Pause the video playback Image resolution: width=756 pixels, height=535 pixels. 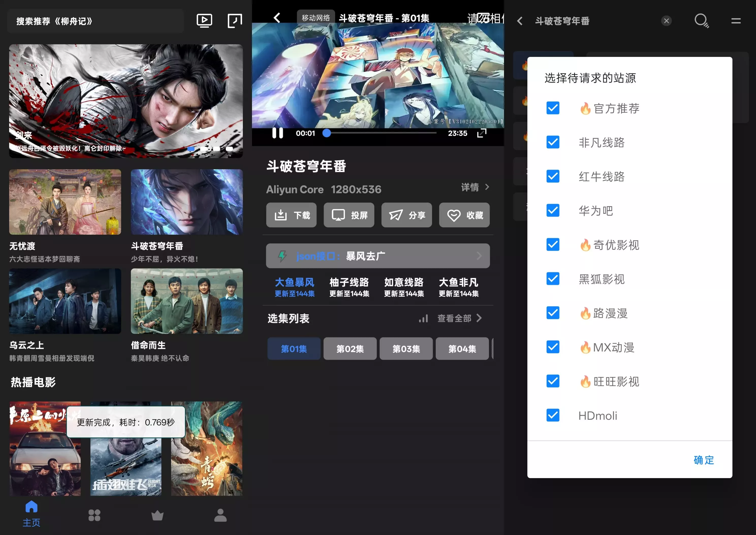pyautogui.click(x=277, y=133)
